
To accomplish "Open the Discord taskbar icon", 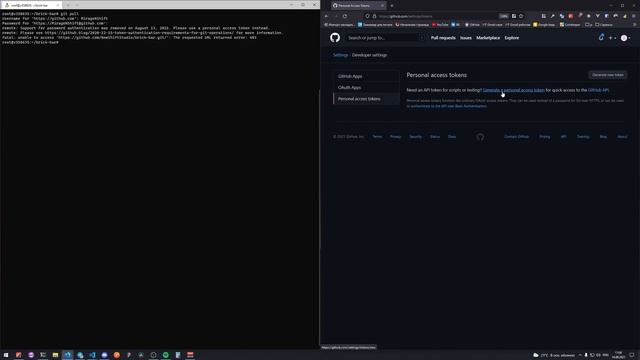I will pyautogui.click(x=104, y=355).
